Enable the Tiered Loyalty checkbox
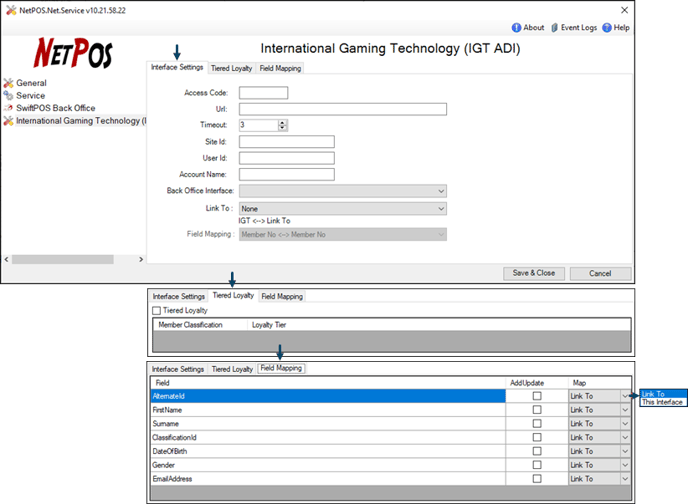This screenshot has width=688, height=504. point(157,311)
